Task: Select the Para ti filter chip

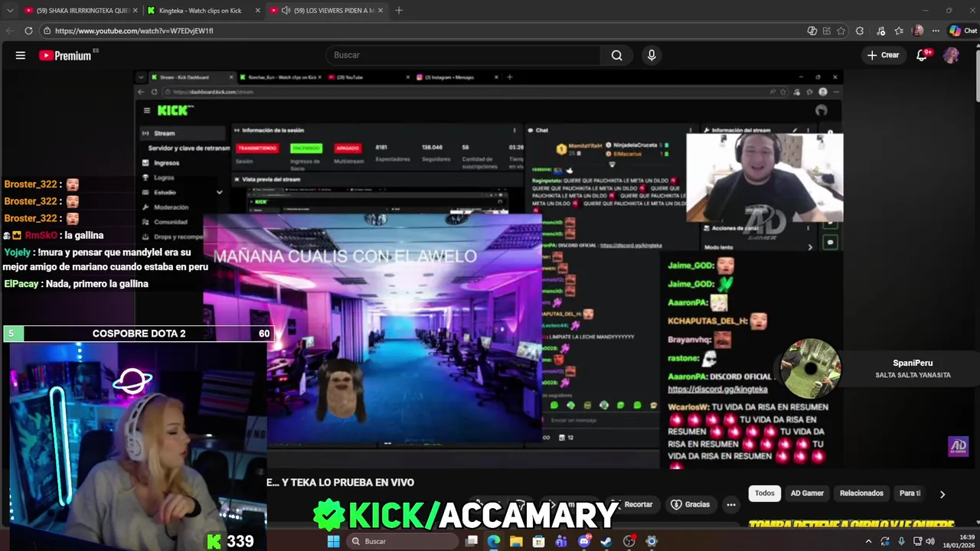Action: [x=910, y=493]
